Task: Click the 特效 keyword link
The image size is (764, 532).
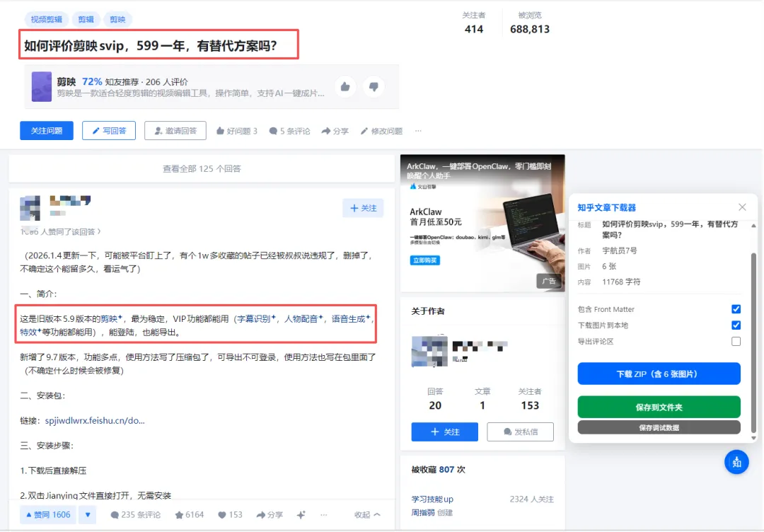Action: [x=30, y=332]
